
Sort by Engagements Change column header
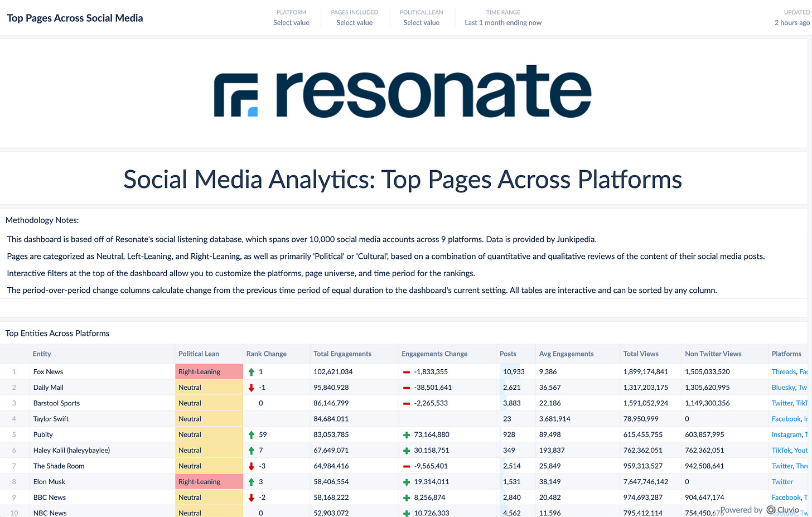point(434,354)
